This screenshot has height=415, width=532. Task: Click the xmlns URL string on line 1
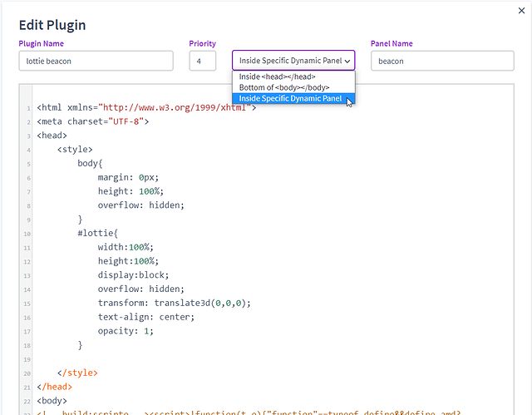(175, 107)
